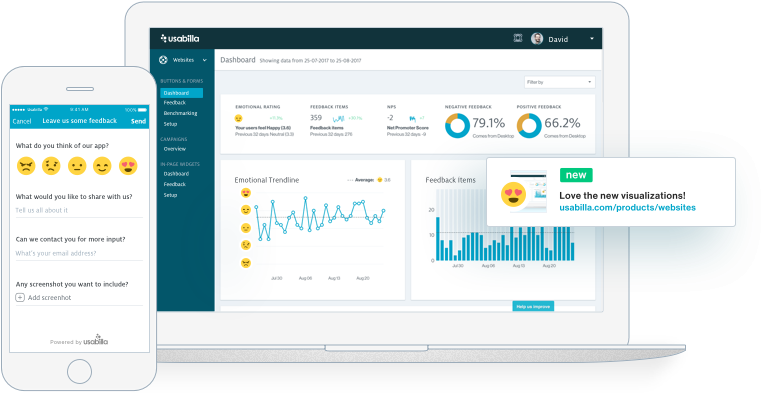Click the Websites globe icon in sidebar
Image resolution: width=767 pixels, height=393 pixels.
(x=163, y=60)
